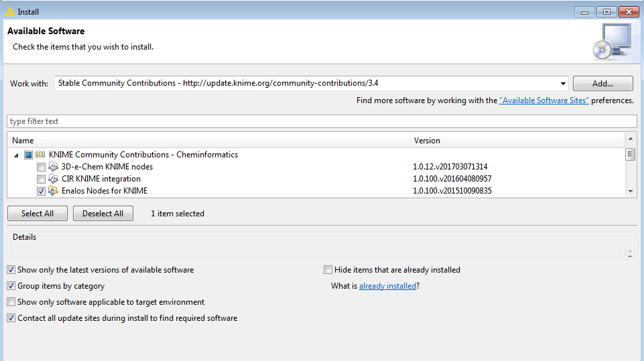644x361 pixels.
Task: Focus the type filter text field
Action: pyautogui.click(x=322, y=121)
